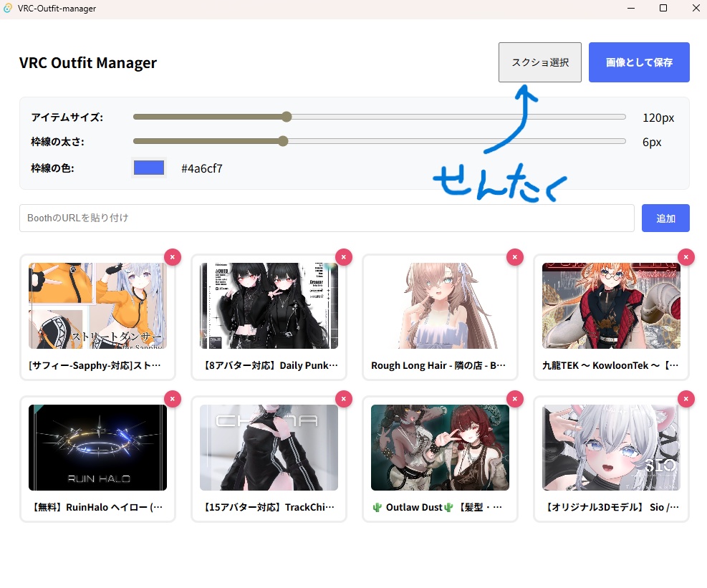Adjust the アイテムサイズ slider handle
This screenshot has height=588, width=707.
287,116
